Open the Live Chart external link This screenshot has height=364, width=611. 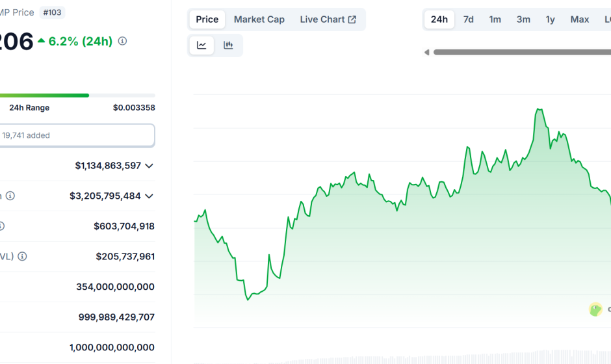tap(328, 19)
